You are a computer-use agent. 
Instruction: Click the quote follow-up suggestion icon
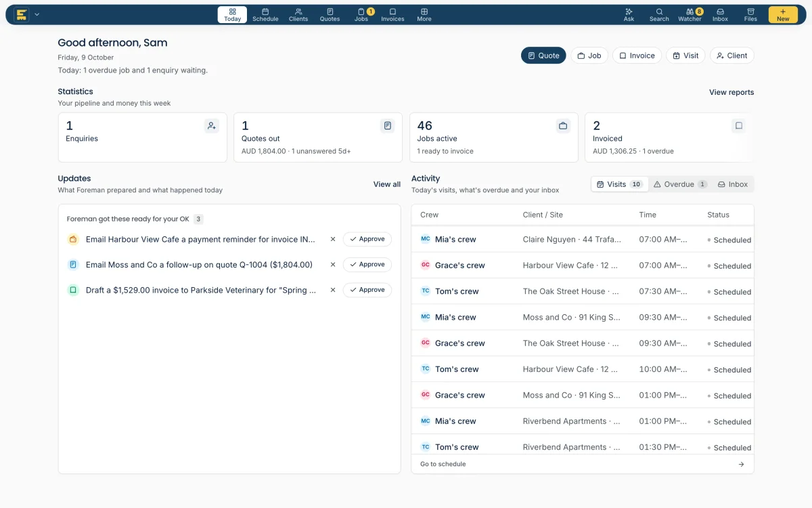point(73,265)
